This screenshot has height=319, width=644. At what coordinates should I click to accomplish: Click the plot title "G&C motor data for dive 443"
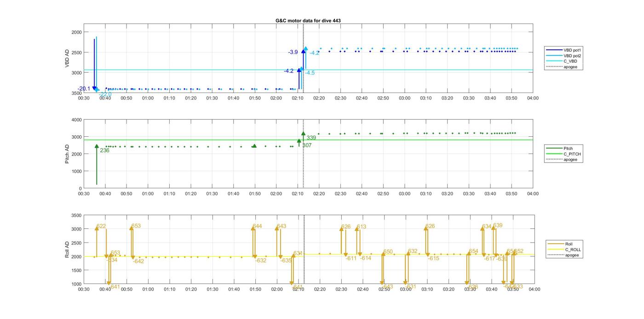[308, 21]
